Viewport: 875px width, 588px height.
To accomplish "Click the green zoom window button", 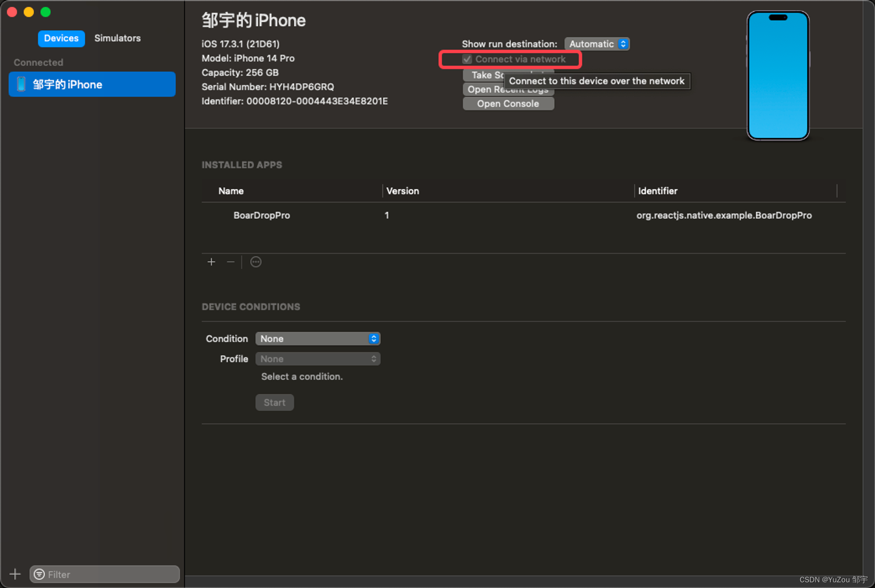I will point(45,12).
